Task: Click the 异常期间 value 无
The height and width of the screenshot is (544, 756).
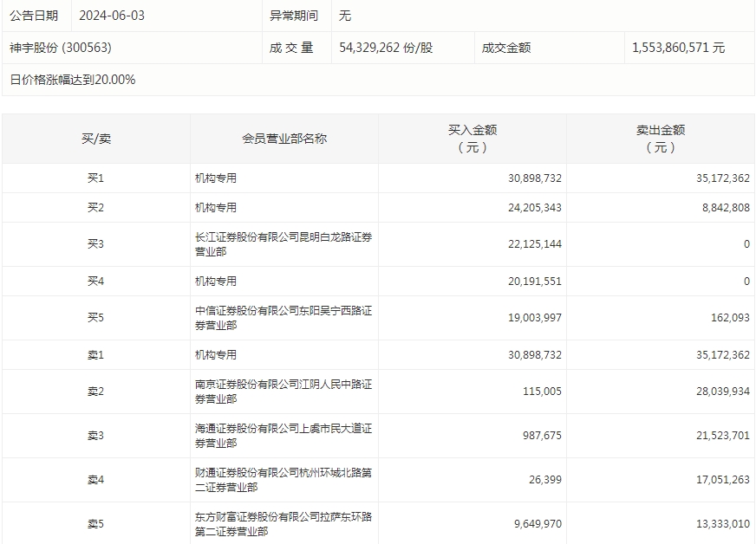Action: coord(345,16)
